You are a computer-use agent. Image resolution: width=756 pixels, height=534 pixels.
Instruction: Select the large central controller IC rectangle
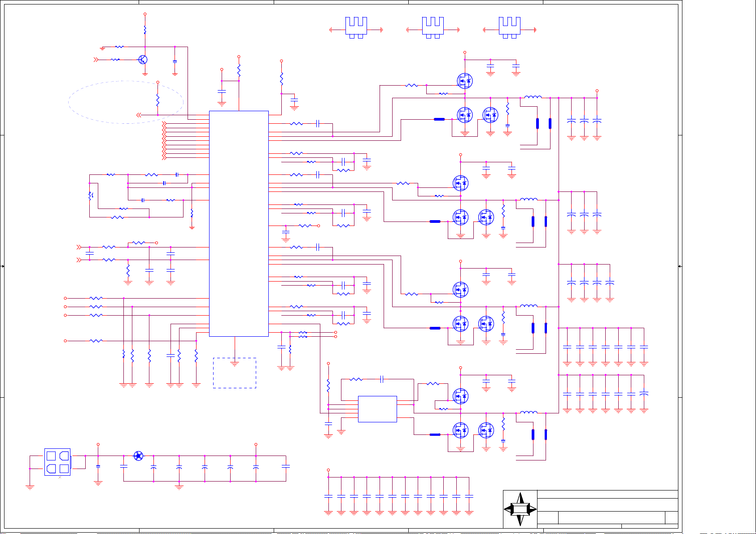point(239,223)
